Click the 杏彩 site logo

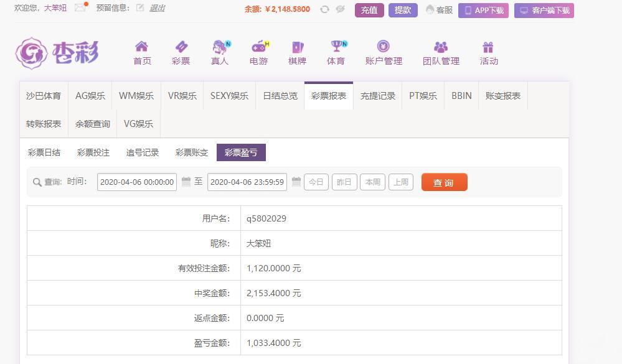coord(57,53)
